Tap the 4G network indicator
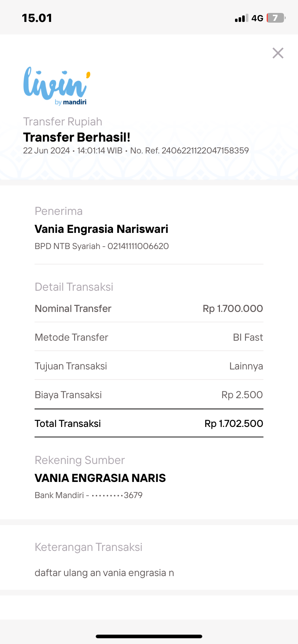Viewport: 298px width, 644px height. (257, 18)
